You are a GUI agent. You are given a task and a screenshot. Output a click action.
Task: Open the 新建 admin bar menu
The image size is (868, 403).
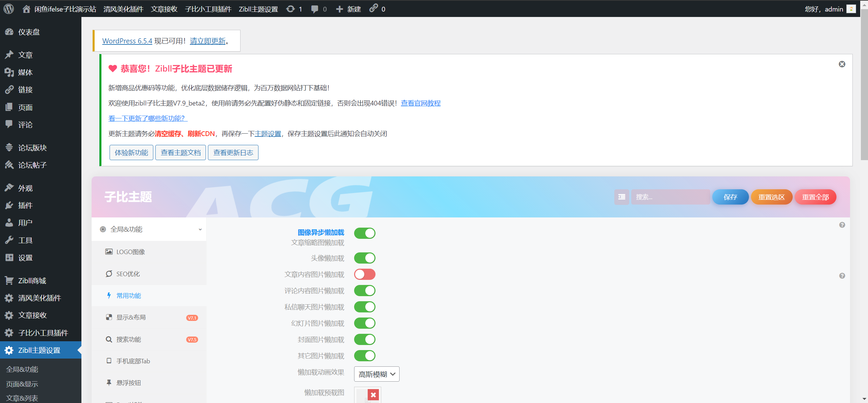(349, 9)
